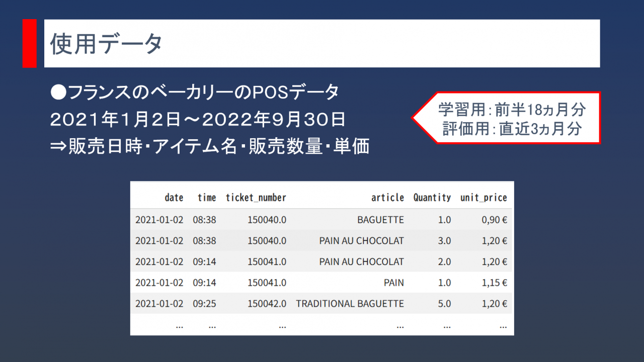Click PAIN AU CHOCOLAT in quantity 3.0 row
Image resolution: width=644 pixels, height=362 pixels.
[x=361, y=241]
